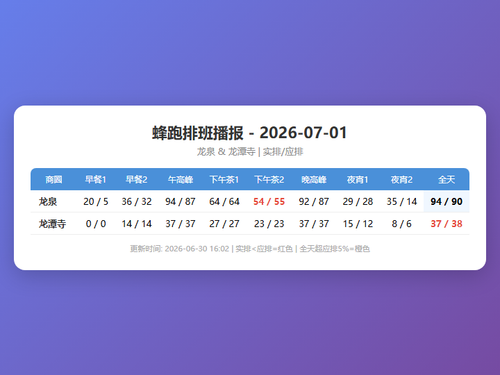Click 龙潭寺's 37 / 37 under 晚高峰
This screenshot has height=375, width=500.
pos(314,224)
